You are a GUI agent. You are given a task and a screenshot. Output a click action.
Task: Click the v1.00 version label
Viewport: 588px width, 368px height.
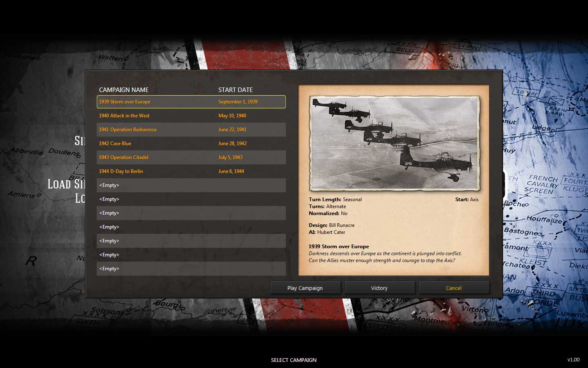click(573, 360)
